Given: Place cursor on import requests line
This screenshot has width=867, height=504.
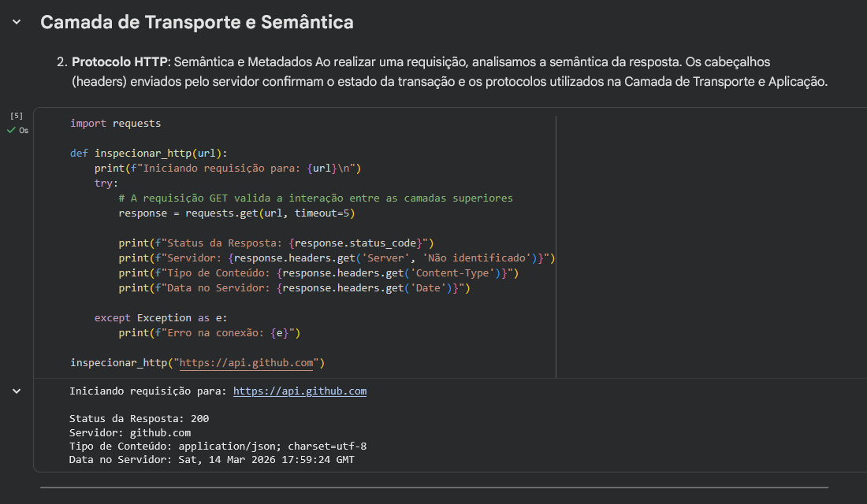Looking at the screenshot, I should pos(115,124).
